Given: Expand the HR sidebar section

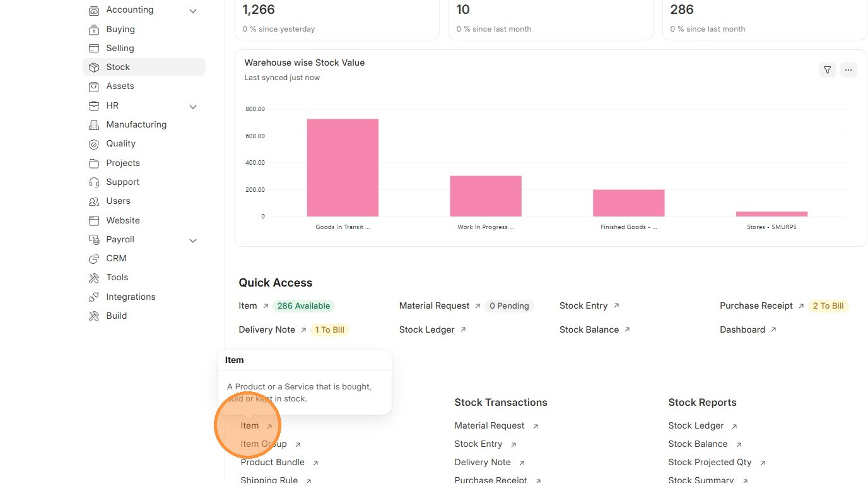Looking at the screenshot, I should coord(193,106).
